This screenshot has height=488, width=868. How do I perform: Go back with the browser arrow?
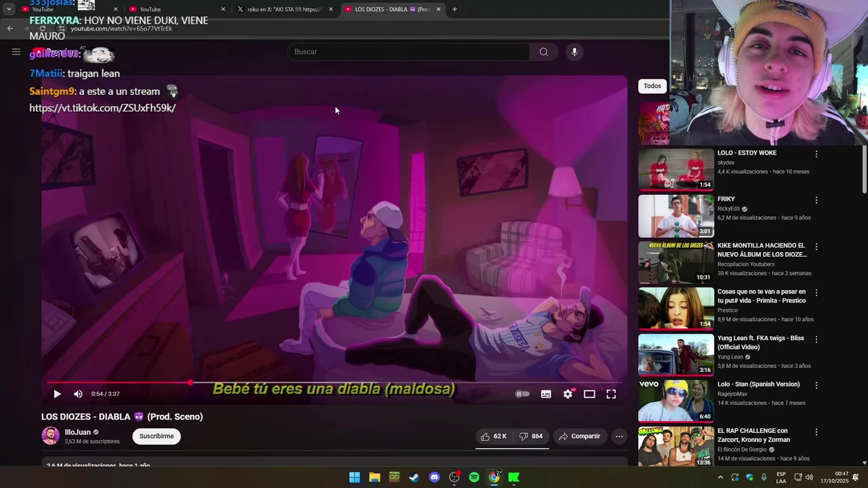point(9,28)
